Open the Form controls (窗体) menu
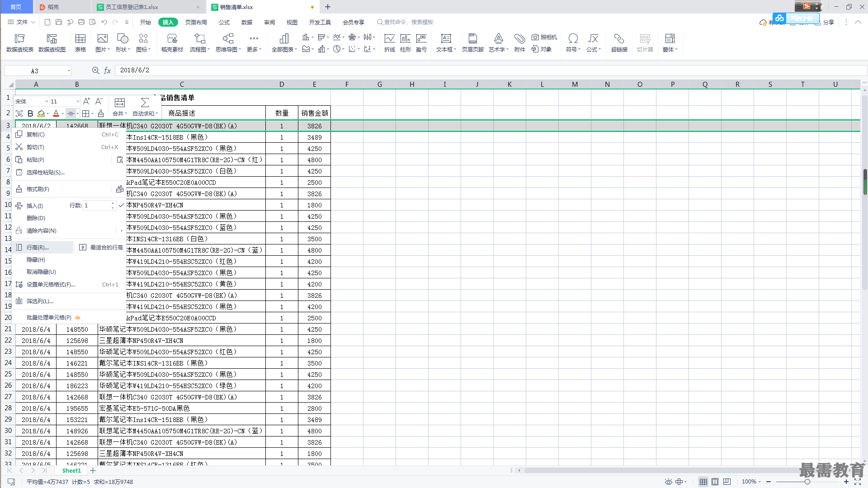The width and height of the screenshot is (868, 488). pyautogui.click(x=670, y=43)
